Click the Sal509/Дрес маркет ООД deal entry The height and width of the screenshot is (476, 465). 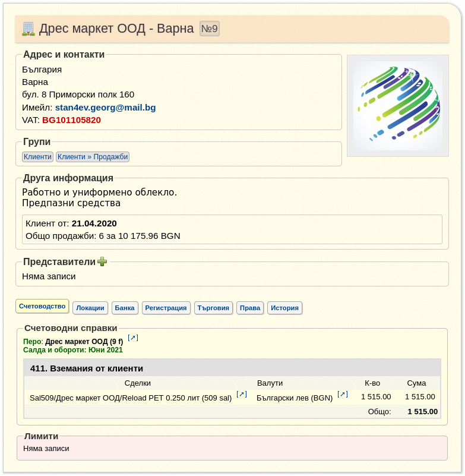131,398
